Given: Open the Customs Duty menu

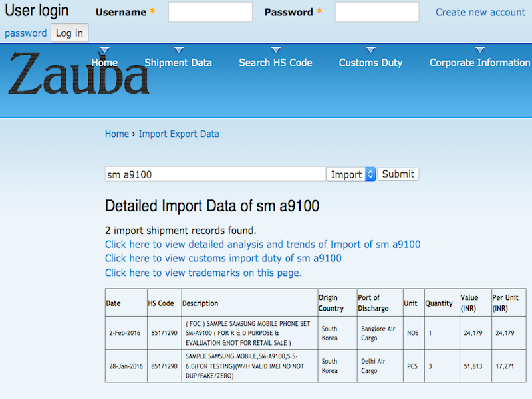Looking at the screenshot, I should coord(370,63).
